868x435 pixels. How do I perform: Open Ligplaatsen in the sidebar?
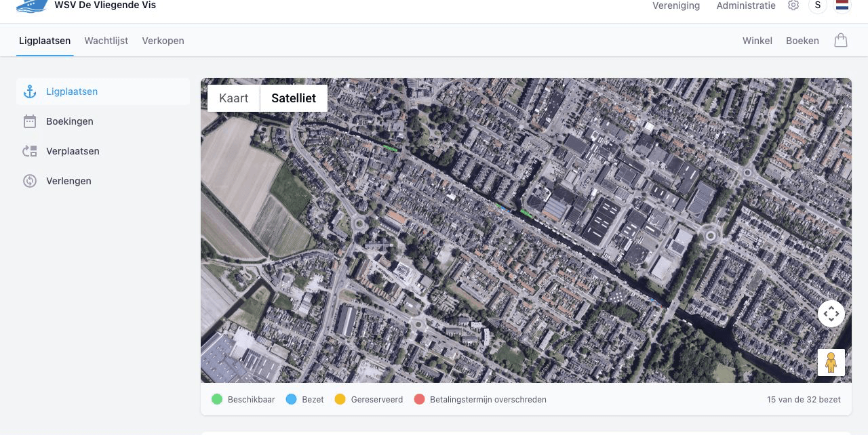103,91
